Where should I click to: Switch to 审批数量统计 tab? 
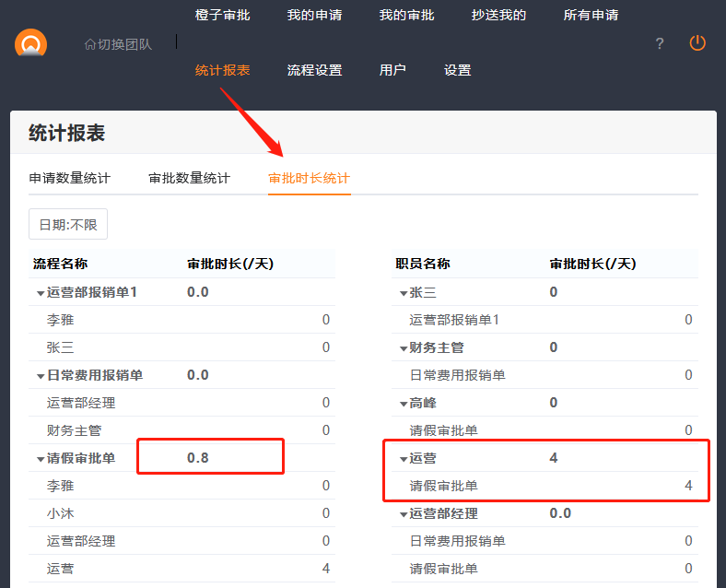pos(189,178)
